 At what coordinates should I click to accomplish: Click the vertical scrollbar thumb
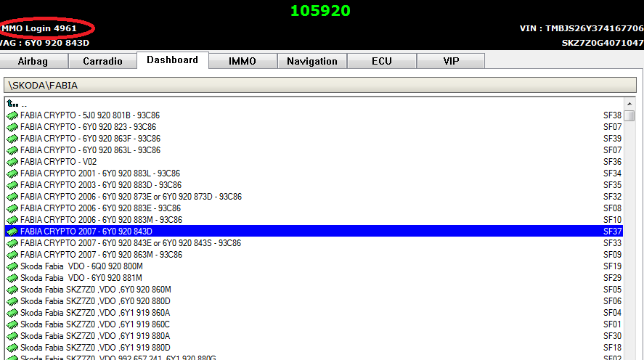coord(629,115)
